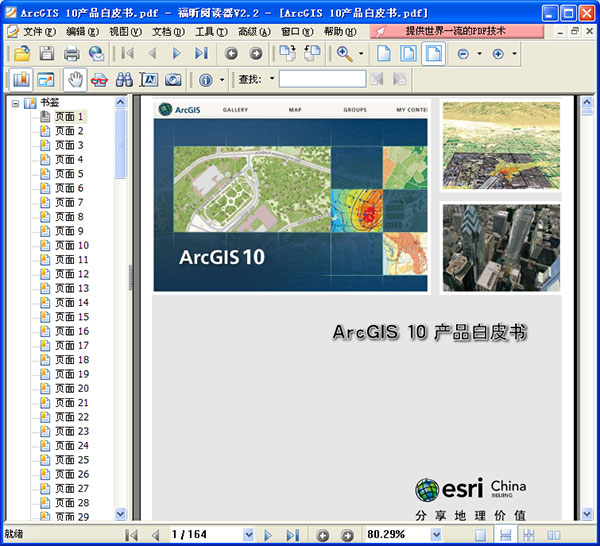This screenshot has height=546, width=600.
Task: Open search with binoculars icon
Action: 124,80
